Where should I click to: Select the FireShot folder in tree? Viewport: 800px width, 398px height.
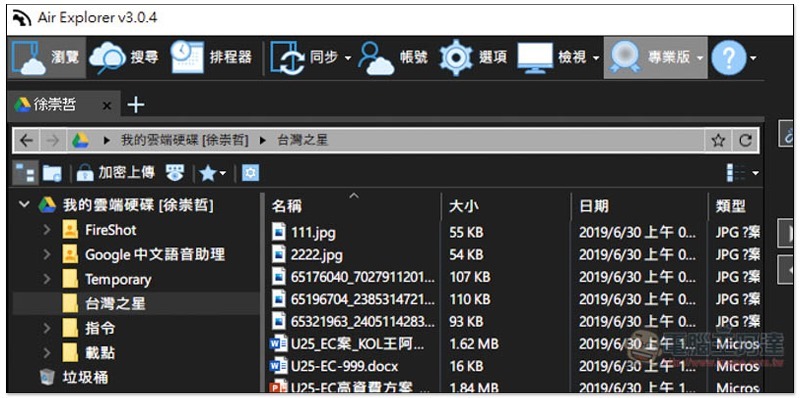(x=99, y=230)
